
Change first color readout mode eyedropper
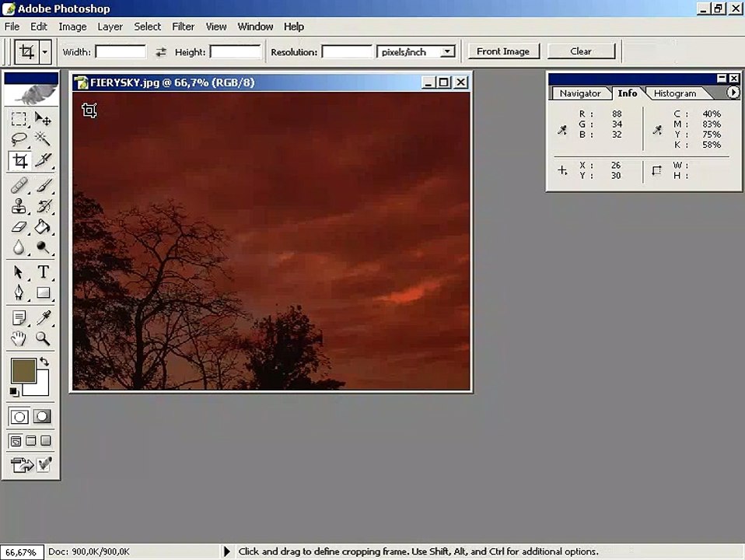click(x=562, y=130)
